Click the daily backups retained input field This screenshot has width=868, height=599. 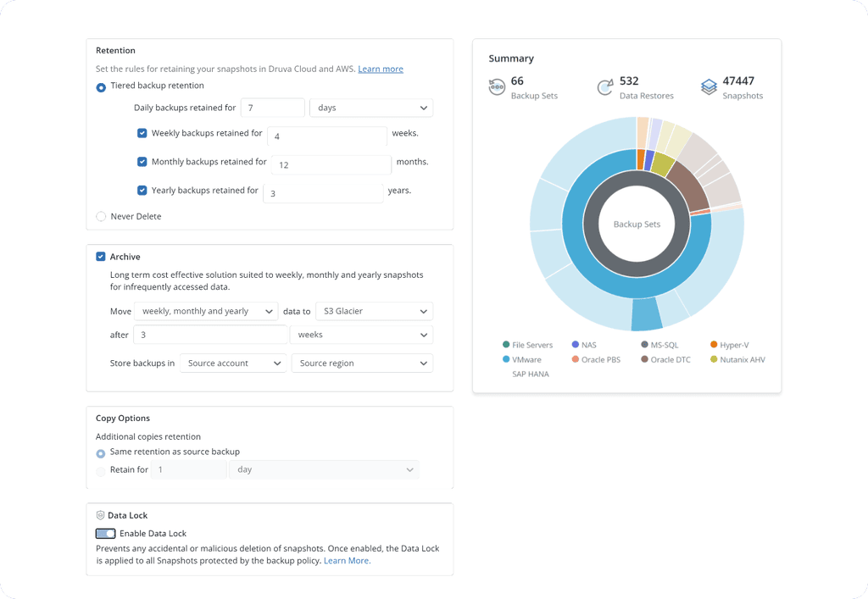(x=272, y=108)
